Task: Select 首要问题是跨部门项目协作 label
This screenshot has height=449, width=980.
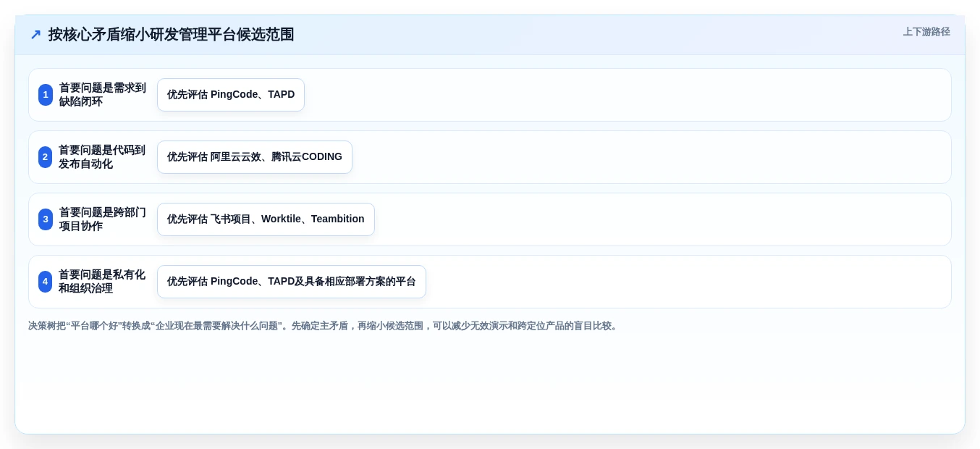Action: [102, 219]
